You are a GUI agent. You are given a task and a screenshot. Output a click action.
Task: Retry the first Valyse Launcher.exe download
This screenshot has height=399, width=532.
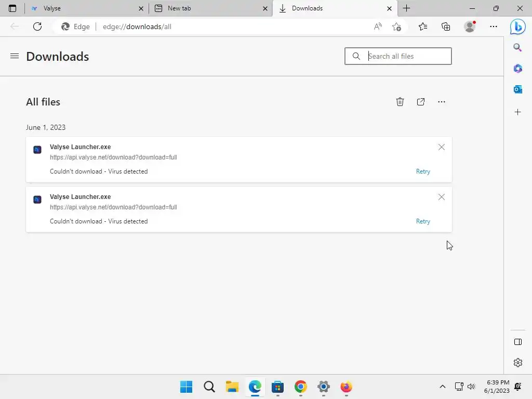(x=423, y=171)
